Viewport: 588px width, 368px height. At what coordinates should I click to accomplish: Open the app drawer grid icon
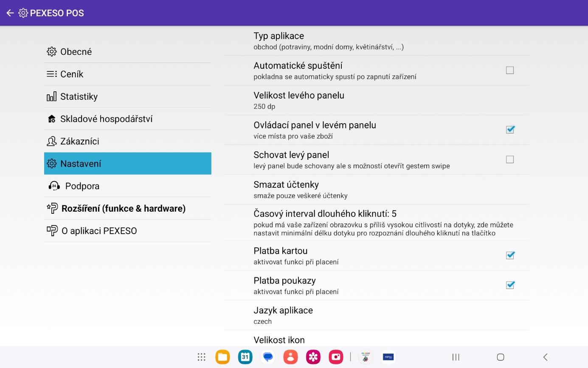pyautogui.click(x=202, y=357)
